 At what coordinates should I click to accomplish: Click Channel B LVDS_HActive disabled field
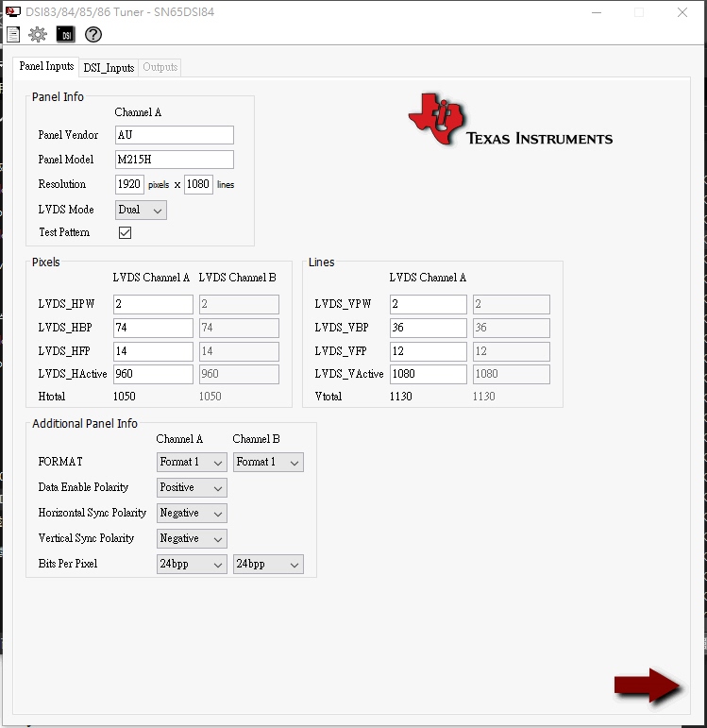click(239, 374)
